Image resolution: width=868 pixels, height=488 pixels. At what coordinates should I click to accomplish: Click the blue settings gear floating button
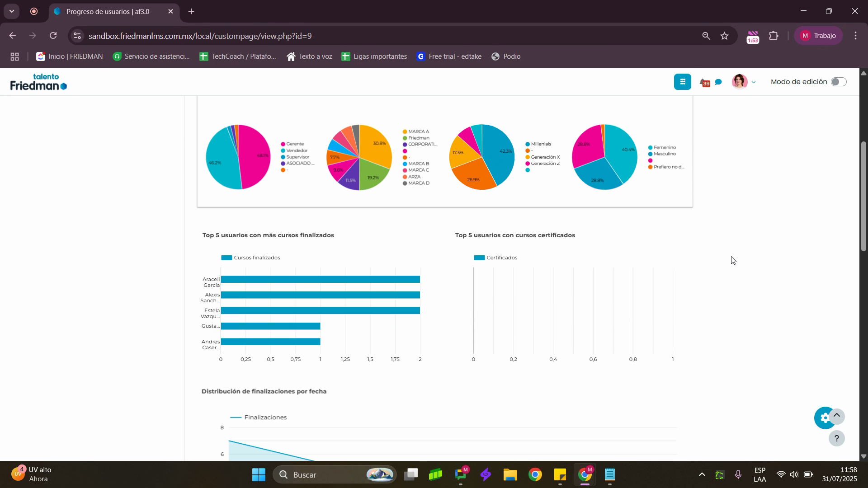824,418
